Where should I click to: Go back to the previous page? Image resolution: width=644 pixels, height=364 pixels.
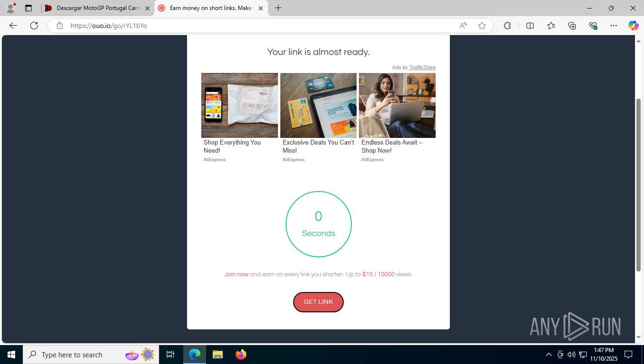13,26
